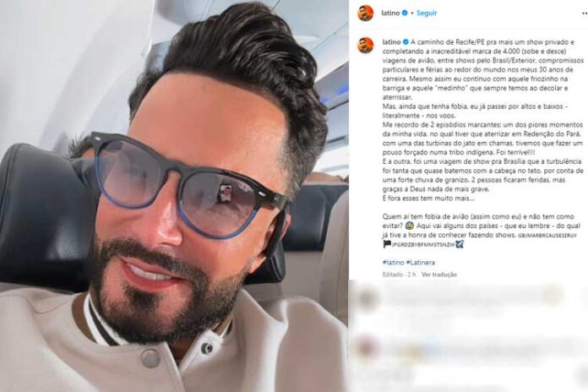Click the bold 'latino' username in caption
This screenshot has width=588, height=392.
391,42
